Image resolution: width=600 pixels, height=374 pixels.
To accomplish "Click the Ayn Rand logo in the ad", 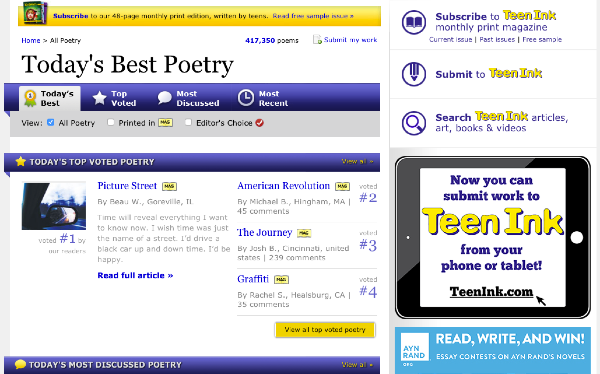I will (x=415, y=348).
